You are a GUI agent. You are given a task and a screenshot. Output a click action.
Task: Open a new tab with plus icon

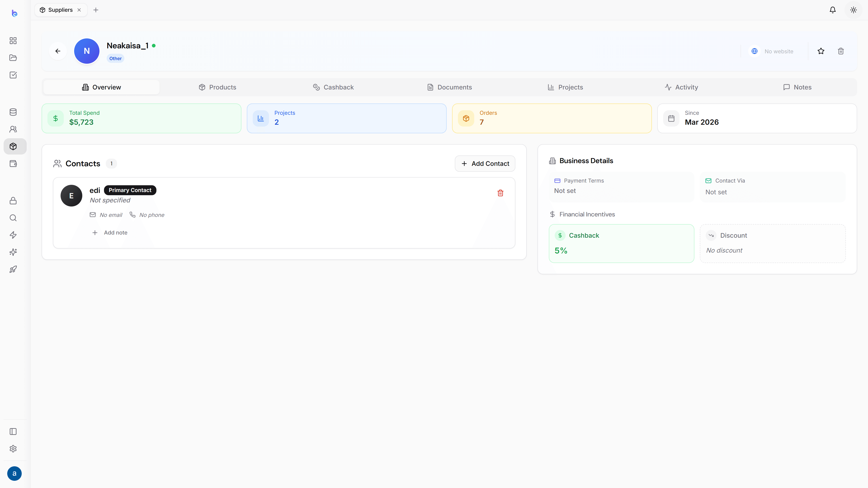pyautogui.click(x=96, y=10)
